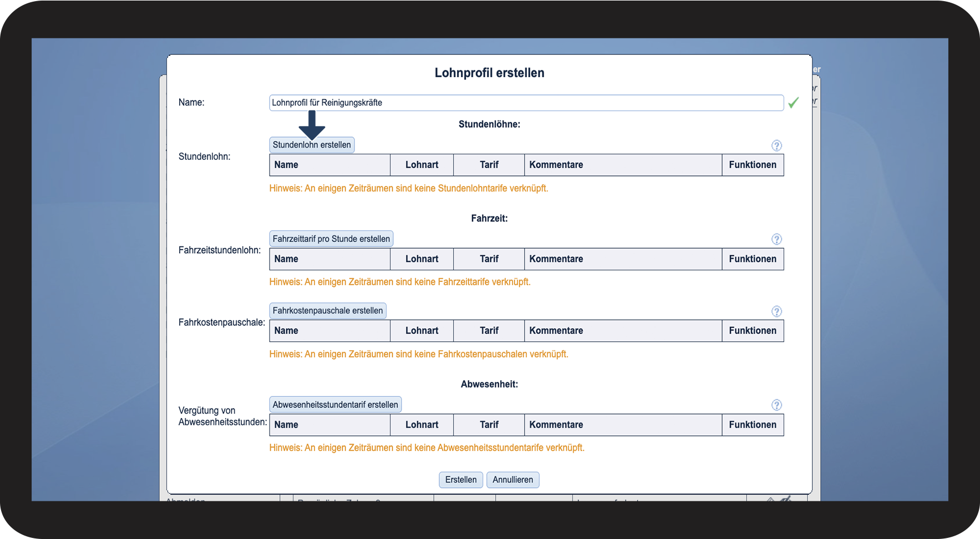Click Funktionen header in Fahrkostenpauschale table
Viewport: 980px width, 539px height.
click(753, 331)
